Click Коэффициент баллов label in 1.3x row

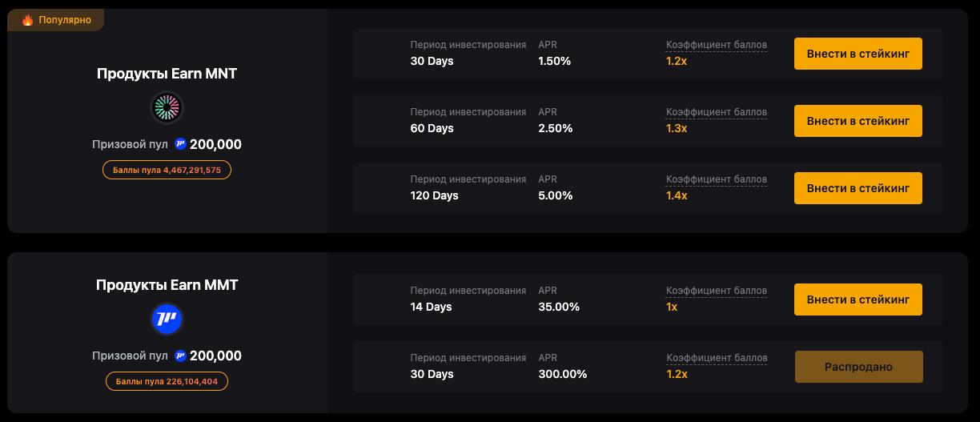716,112
